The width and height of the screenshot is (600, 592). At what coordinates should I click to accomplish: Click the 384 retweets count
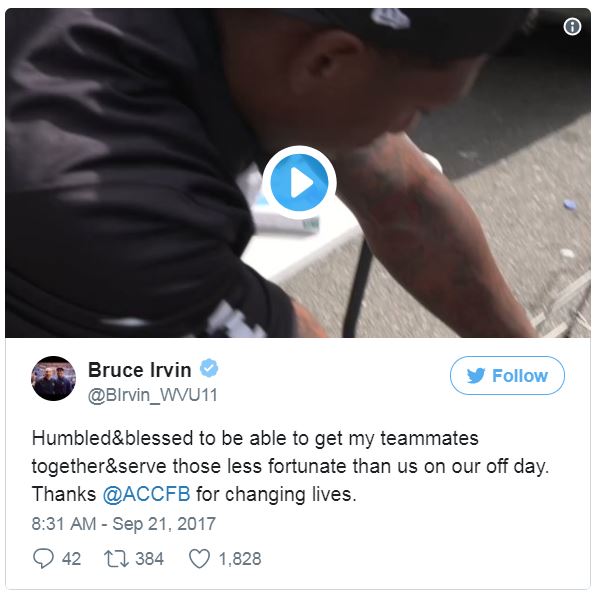(149, 559)
